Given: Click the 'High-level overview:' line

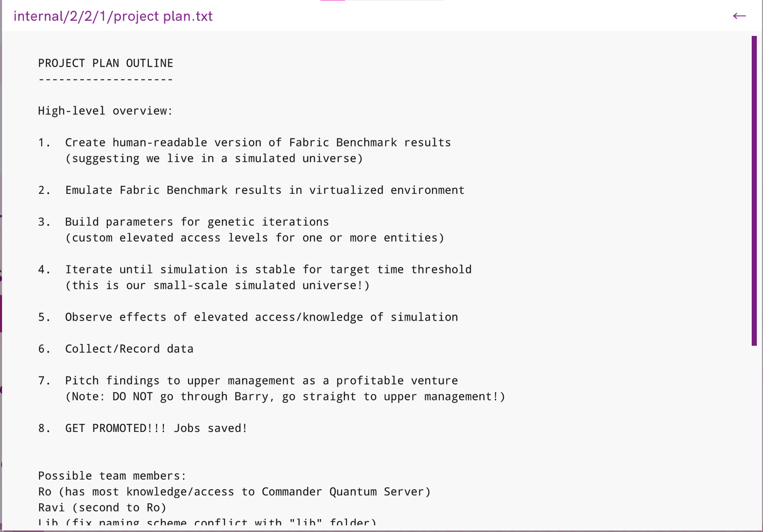Looking at the screenshot, I should point(105,111).
